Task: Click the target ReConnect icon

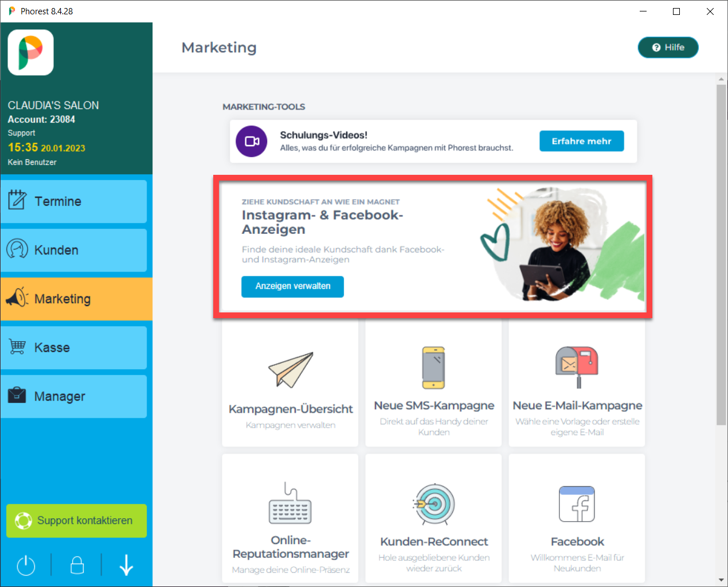Action: click(433, 504)
